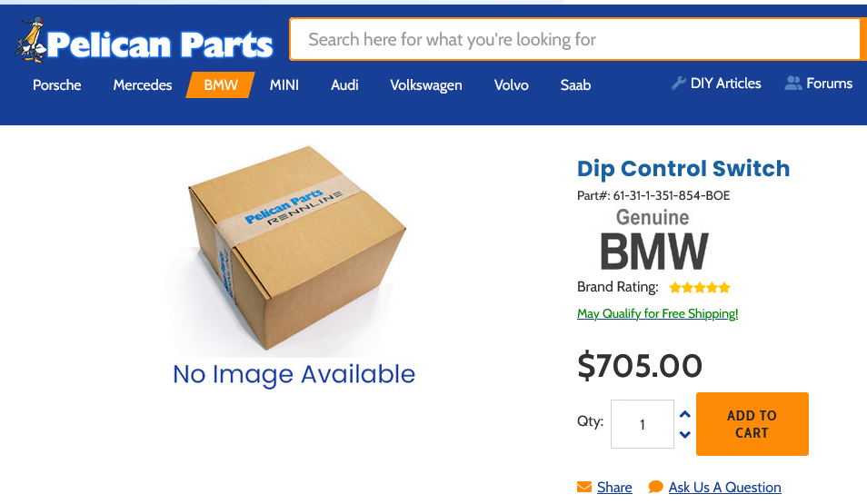Click the speech bubble question icon
This screenshot has width=867, height=504.
pos(656,487)
